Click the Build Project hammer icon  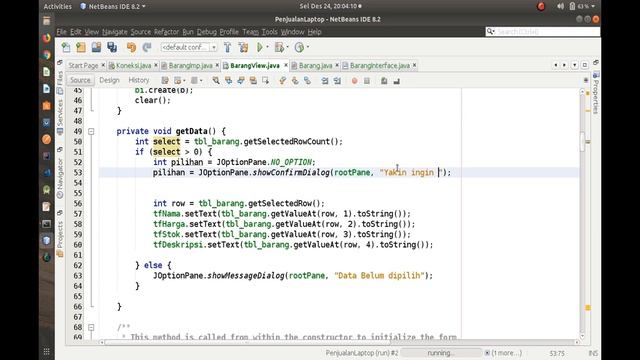pos(228,47)
